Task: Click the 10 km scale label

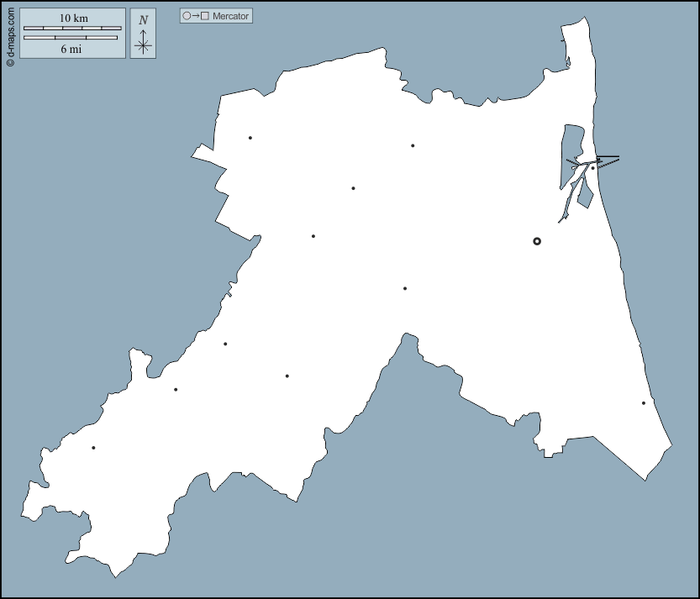Action: [x=72, y=18]
